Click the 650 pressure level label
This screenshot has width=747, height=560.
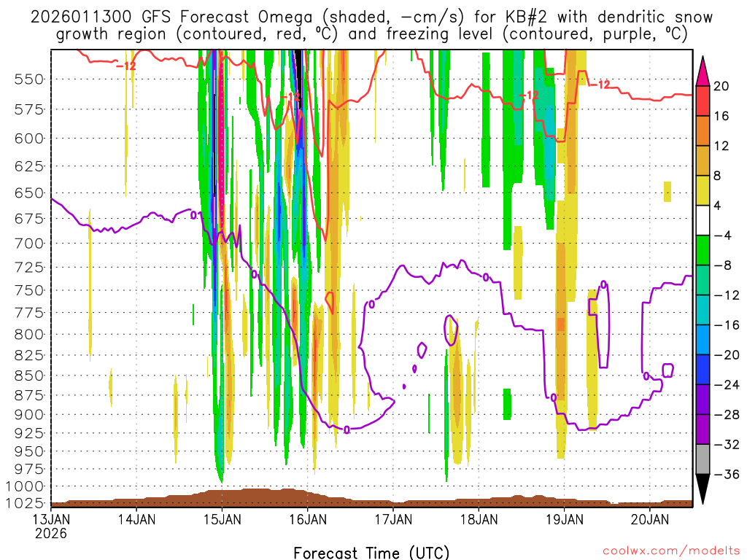pos(29,193)
